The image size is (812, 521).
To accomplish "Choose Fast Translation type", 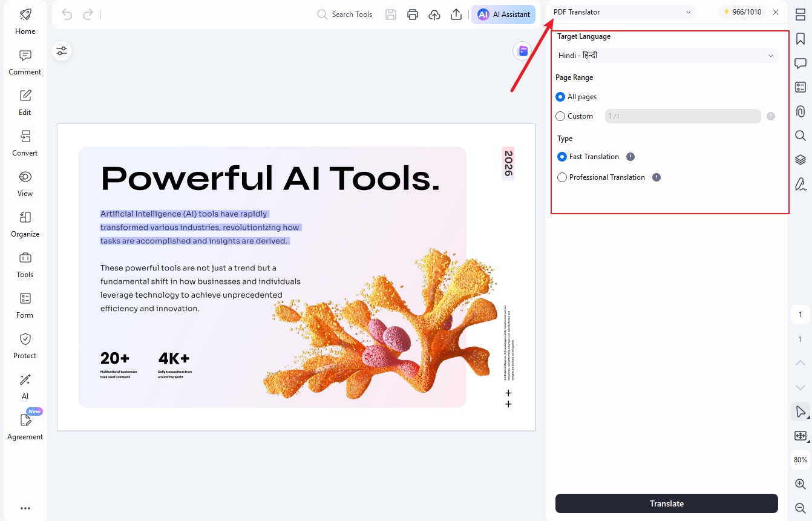I will tap(562, 157).
